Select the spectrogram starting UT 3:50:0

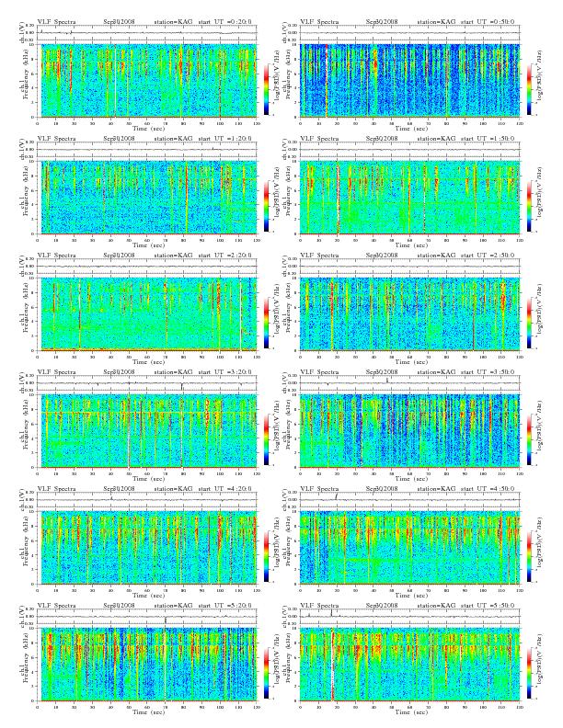click(409, 430)
